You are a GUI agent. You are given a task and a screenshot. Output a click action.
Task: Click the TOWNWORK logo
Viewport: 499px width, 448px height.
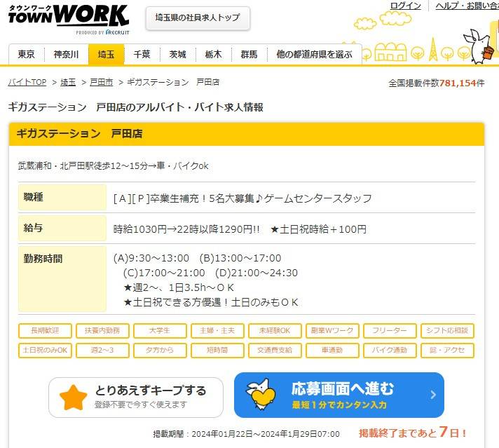68,18
